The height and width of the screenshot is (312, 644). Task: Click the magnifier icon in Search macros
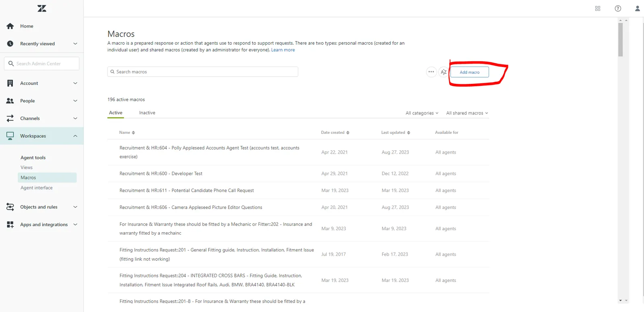tap(112, 72)
